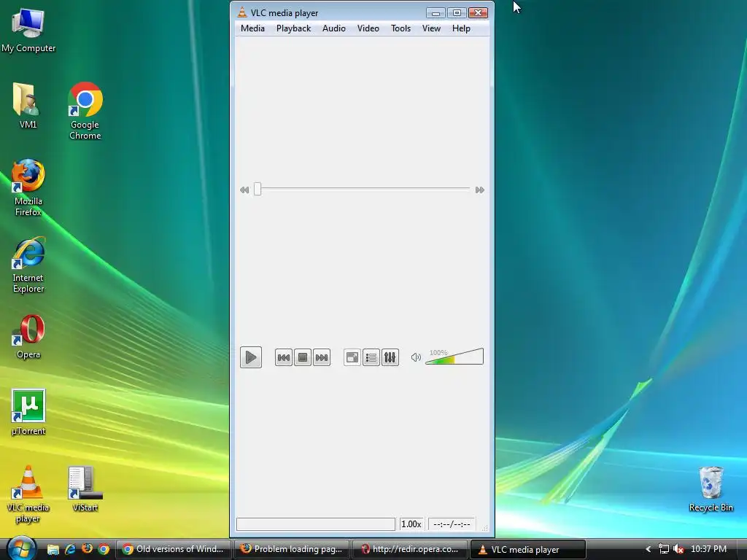Click the Play button in VLC

click(251, 357)
